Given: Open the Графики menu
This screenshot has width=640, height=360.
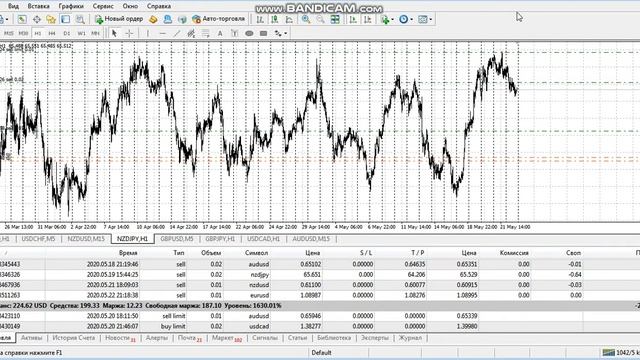Looking at the screenshot, I should [71, 6].
